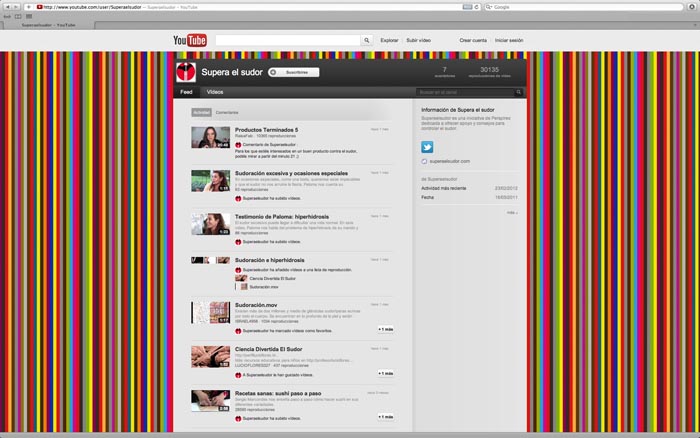This screenshot has width=700, height=438.
Task: Click Recetas sanas: sushi paso a paso title
Action: 278,393
